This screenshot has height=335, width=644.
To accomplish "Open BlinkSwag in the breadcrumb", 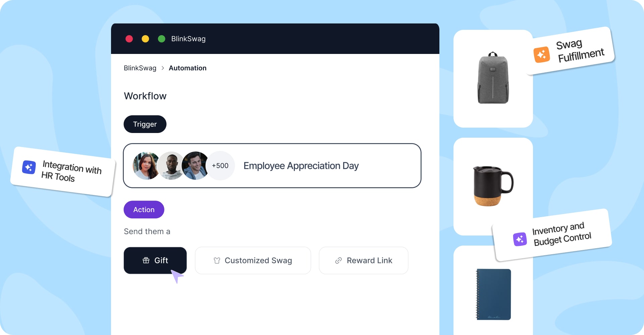I will 140,68.
